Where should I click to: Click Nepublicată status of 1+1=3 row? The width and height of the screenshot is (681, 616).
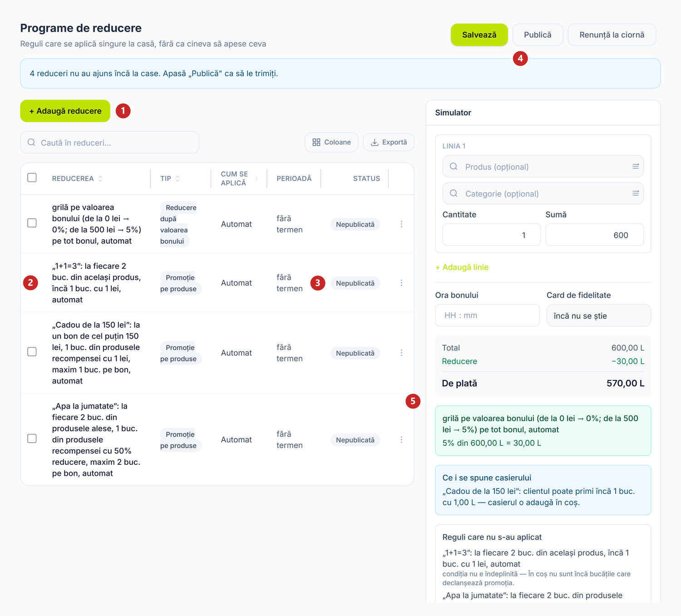tap(355, 283)
